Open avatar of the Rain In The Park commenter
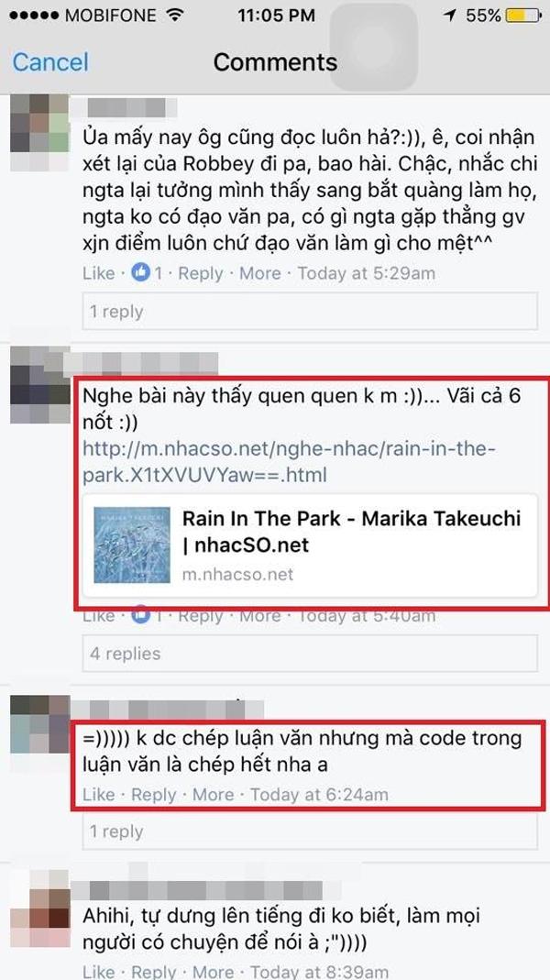The height and width of the screenshot is (980, 550). click(x=40, y=385)
